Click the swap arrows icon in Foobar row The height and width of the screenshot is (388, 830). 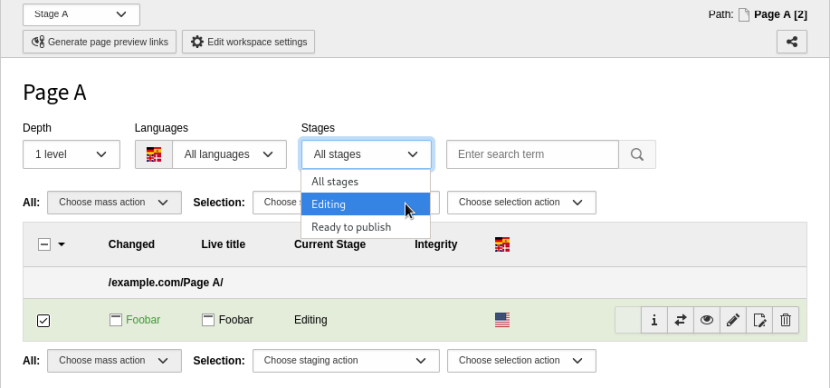[680, 320]
